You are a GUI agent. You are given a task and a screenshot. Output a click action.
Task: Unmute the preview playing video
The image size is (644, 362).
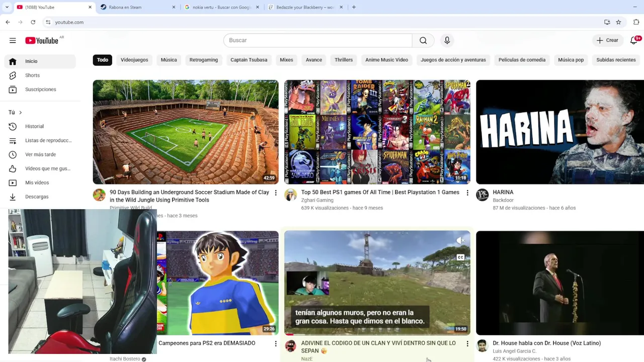[460, 241]
